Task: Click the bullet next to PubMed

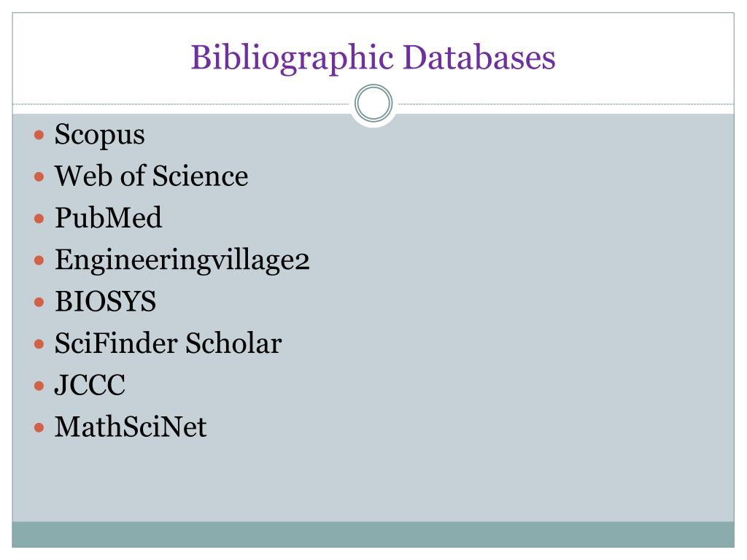Action: [39, 219]
